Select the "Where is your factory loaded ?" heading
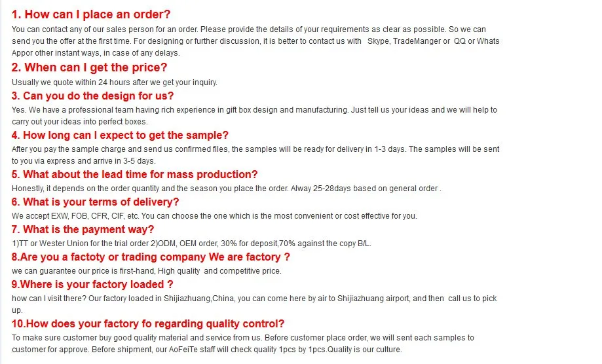Image resolution: width=602 pixels, height=364 pixels. 92,284
